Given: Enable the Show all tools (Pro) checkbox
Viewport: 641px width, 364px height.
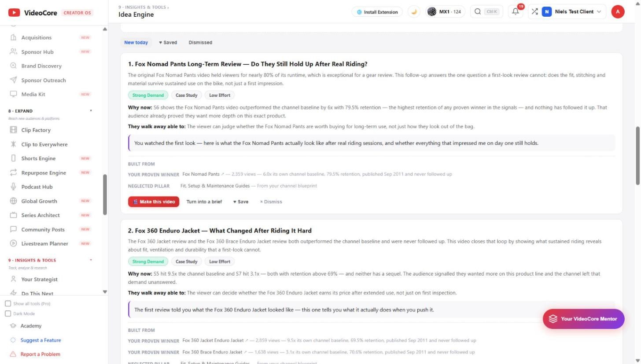Looking at the screenshot, I should click(8, 304).
